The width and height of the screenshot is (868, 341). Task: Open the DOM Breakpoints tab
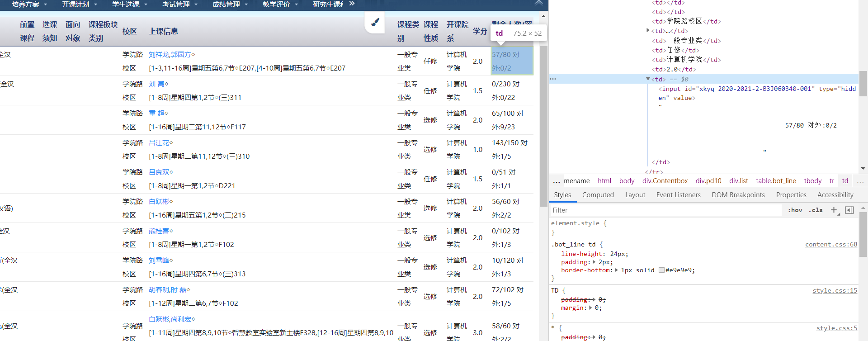click(738, 195)
